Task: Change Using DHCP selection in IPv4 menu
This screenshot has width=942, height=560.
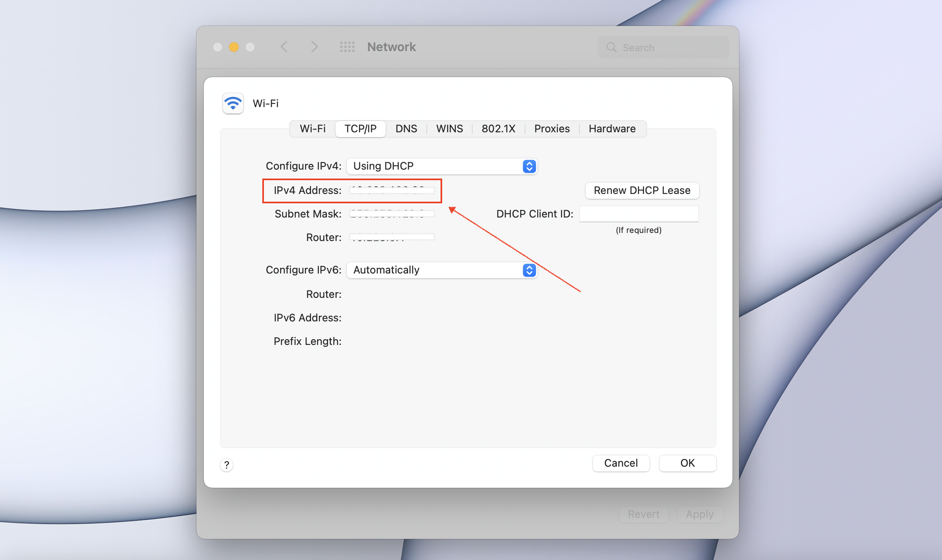Action: coord(383,166)
